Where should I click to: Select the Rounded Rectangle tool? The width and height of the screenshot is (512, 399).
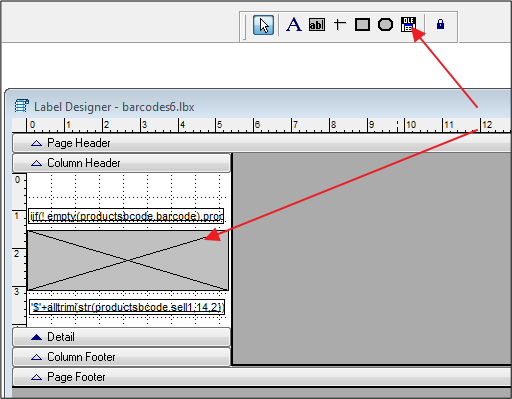click(385, 25)
